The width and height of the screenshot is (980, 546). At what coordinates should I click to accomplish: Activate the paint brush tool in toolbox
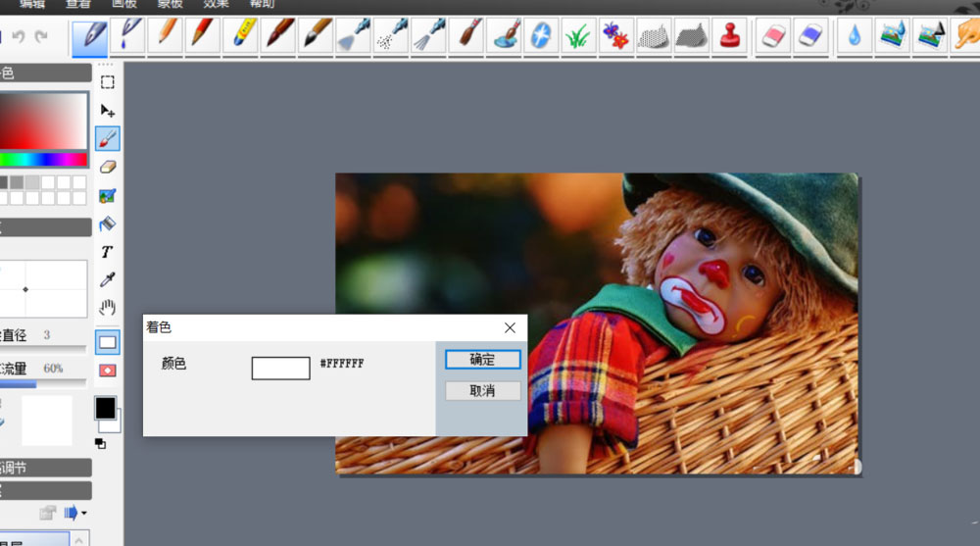108,139
